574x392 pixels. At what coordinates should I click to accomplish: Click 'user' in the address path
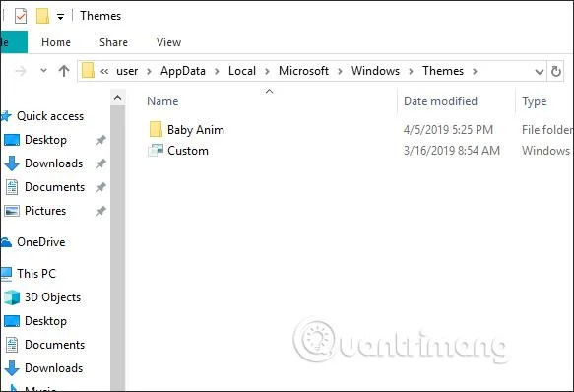(x=127, y=71)
